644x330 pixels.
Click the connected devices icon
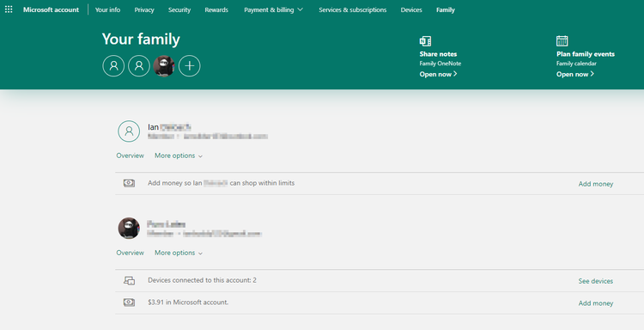click(129, 281)
